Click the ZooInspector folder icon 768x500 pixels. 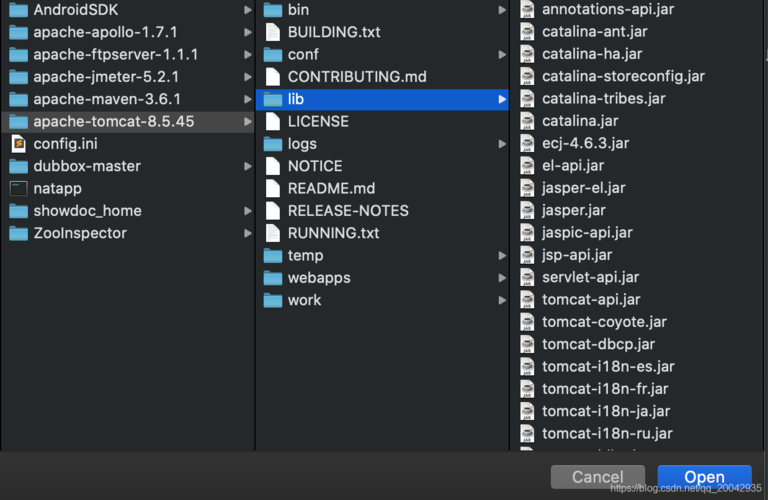tap(19, 233)
